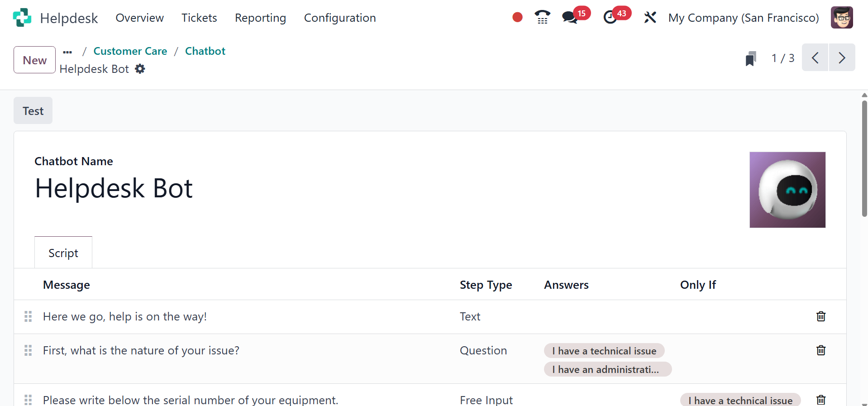Open the VoIP phone dialer icon
This screenshot has width=868, height=406.
pyautogui.click(x=542, y=17)
